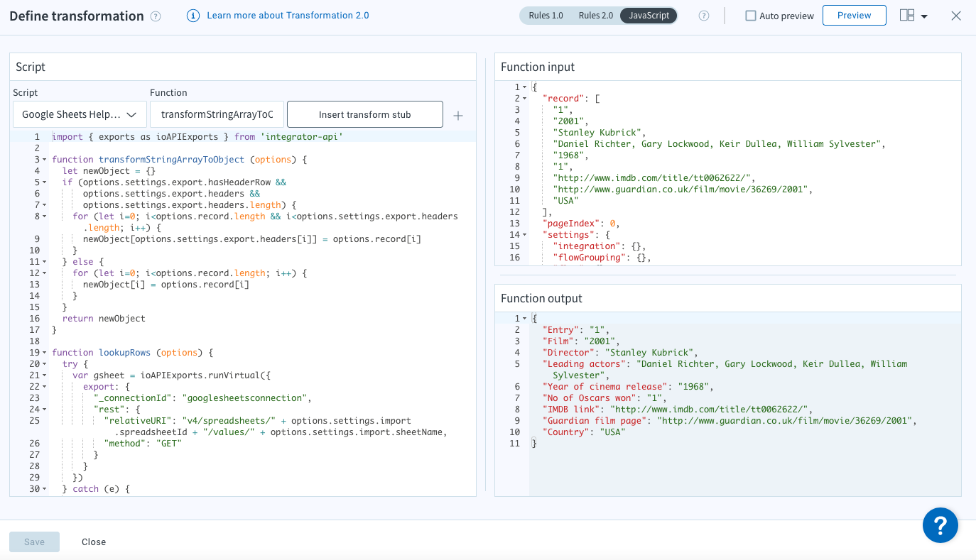Click the info icon before Learn more link
Screen dimensions: 976x560
point(193,16)
